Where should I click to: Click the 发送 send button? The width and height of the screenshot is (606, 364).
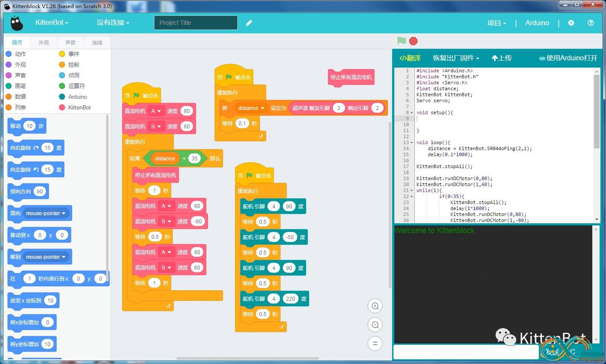[553, 352]
